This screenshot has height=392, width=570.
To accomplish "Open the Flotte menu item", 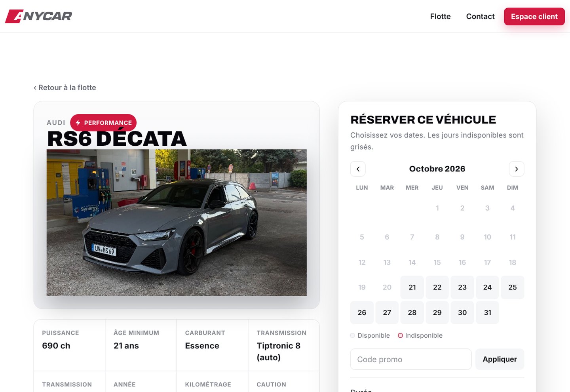I will pos(440,16).
